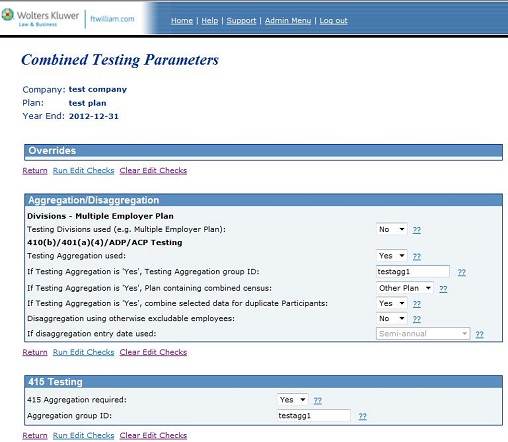The width and height of the screenshot is (508, 442).
Task: Open help for Testing Divisions used
Action: (x=417, y=230)
